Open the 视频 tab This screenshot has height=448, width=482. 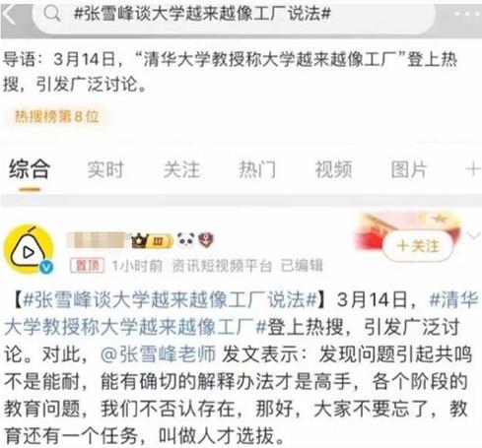(x=333, y=169)
